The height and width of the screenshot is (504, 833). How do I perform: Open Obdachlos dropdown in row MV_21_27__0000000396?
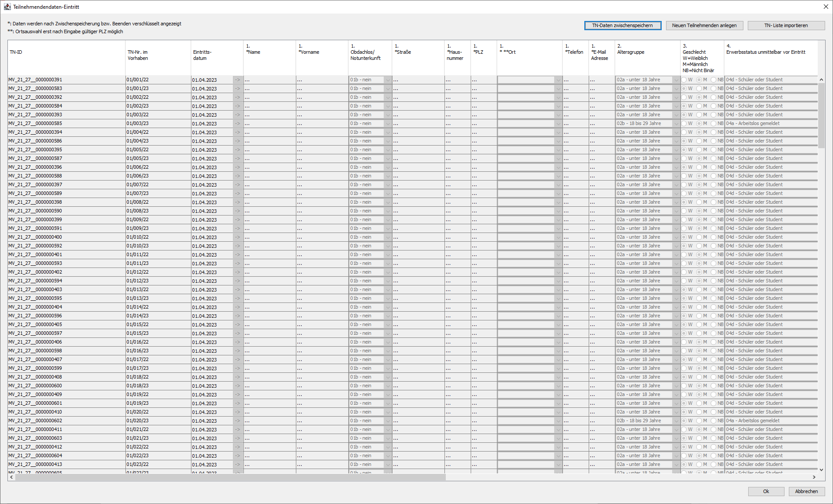388,167
